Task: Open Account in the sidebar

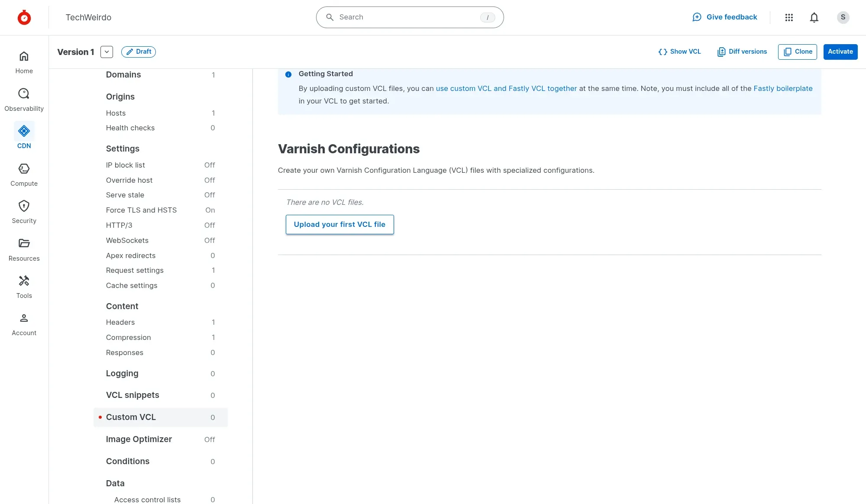Action: (24, 324)
